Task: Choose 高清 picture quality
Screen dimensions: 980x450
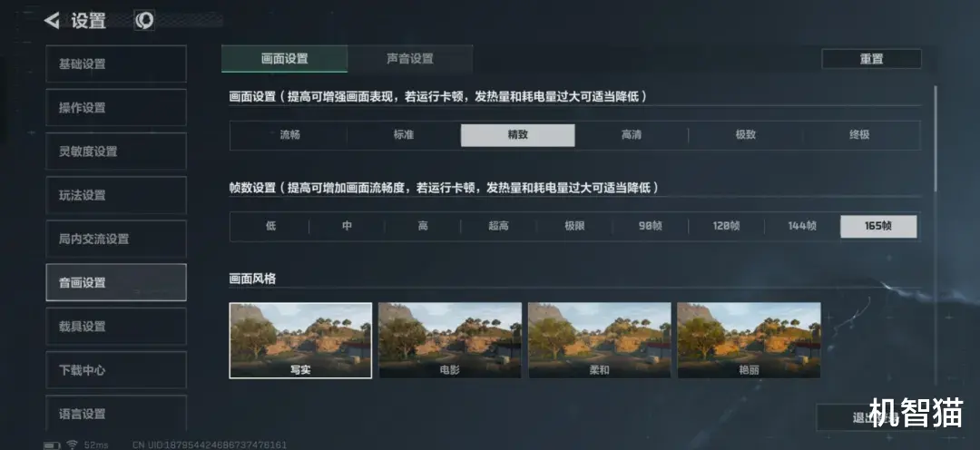Action: tap(632, 135)
